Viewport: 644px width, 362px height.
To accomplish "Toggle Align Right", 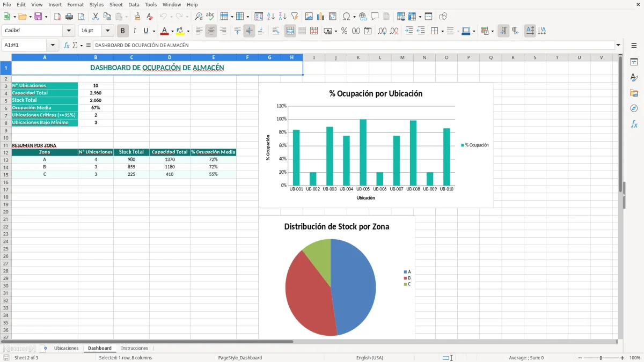I will point(223,31).
